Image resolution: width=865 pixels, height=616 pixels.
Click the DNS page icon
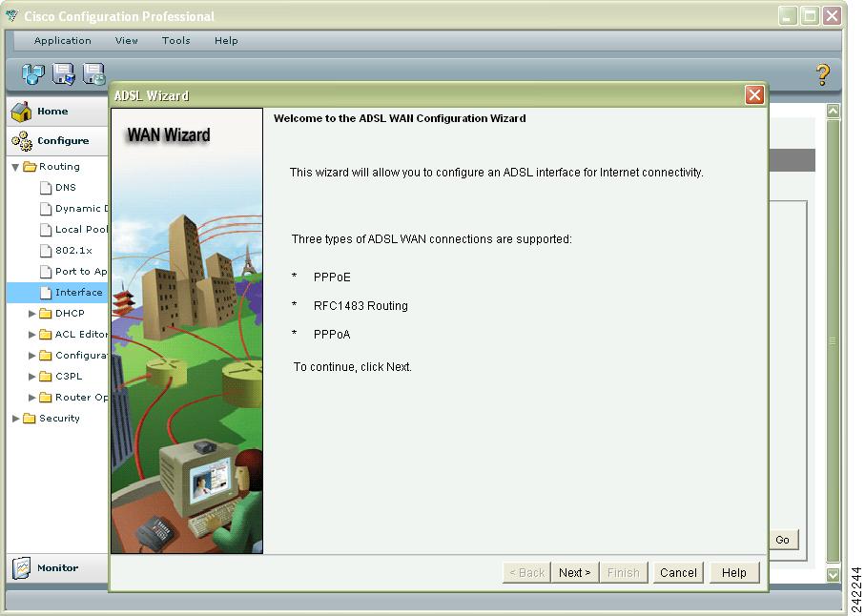coord(46,188)
